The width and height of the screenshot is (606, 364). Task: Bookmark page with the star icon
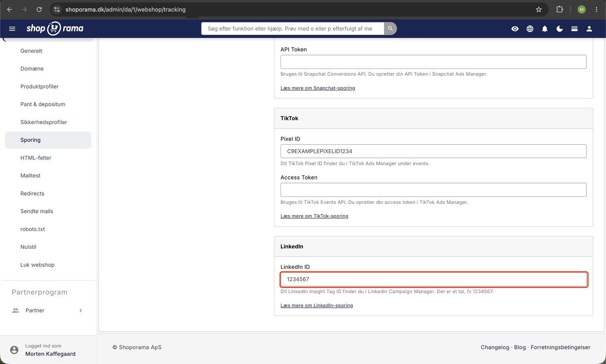pos(538,9)
